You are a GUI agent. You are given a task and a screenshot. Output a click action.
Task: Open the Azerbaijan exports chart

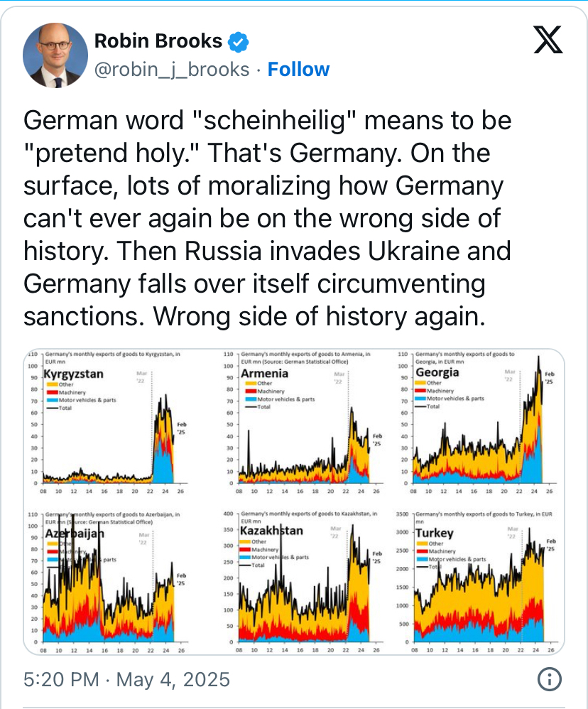click(x=109, y=582)
